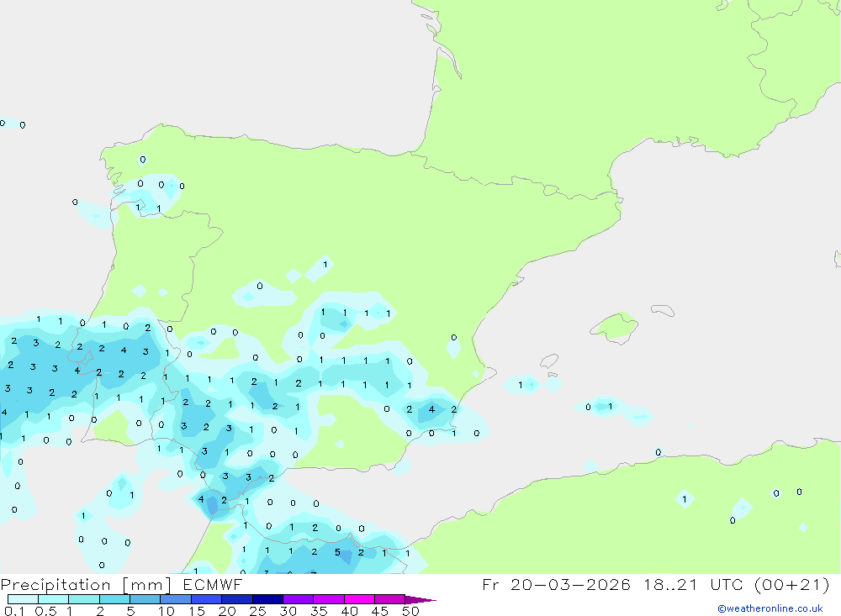841x616 pixels.
Task: Click the 2–5 mm legend color box
Action: tap(114, 599)
